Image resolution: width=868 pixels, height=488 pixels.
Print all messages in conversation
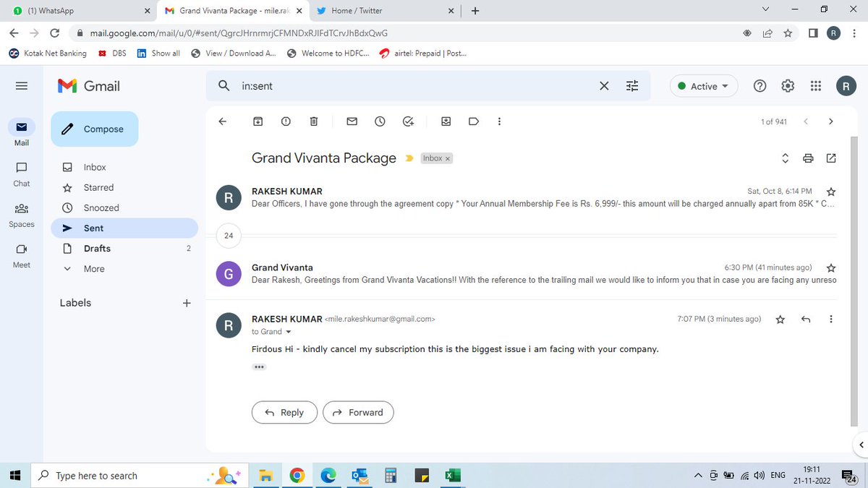tap(808, 158)
